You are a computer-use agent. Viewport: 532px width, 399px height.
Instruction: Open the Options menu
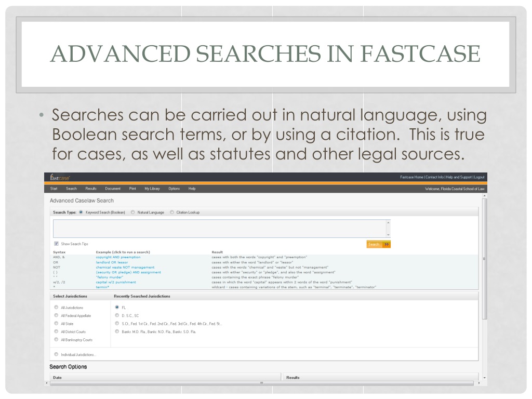pos(174,189)
